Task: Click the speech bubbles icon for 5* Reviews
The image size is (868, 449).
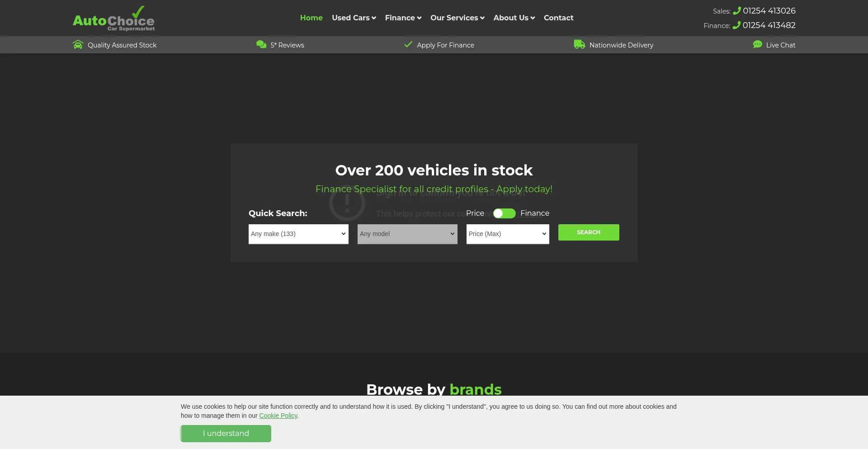Action: [x=261, y=44]
